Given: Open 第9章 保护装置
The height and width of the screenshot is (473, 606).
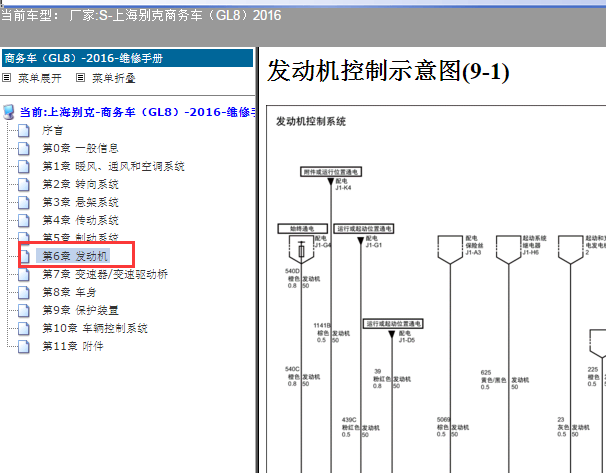Looking at the screenshot, I should [80, 310].
